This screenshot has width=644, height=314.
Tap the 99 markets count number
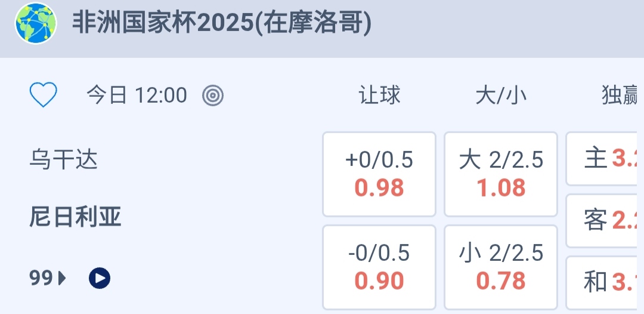pos(41,278)
